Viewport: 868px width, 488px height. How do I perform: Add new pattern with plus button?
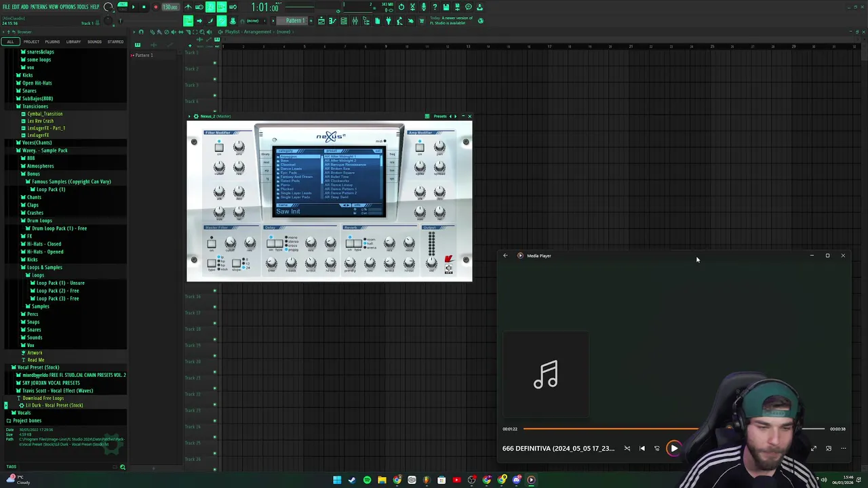coord(311,21)
